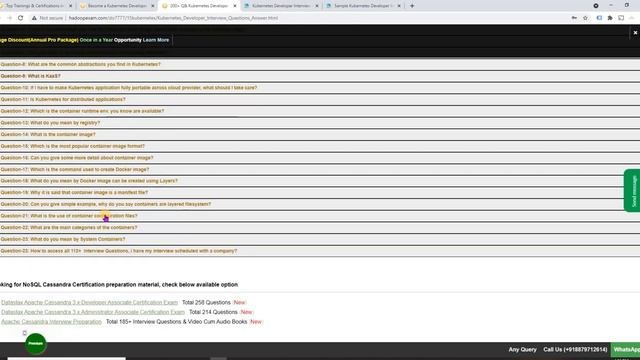The width and height of the screenshot is (640, 360).
Task: Dismiss the discount banner with its X
Action: click(635, 33)
